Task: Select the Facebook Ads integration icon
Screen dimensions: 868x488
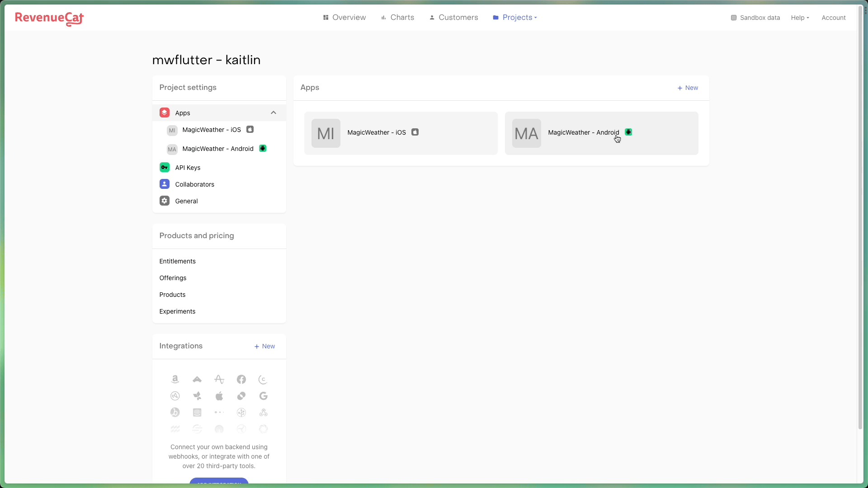Action: [x=241, y=380]
